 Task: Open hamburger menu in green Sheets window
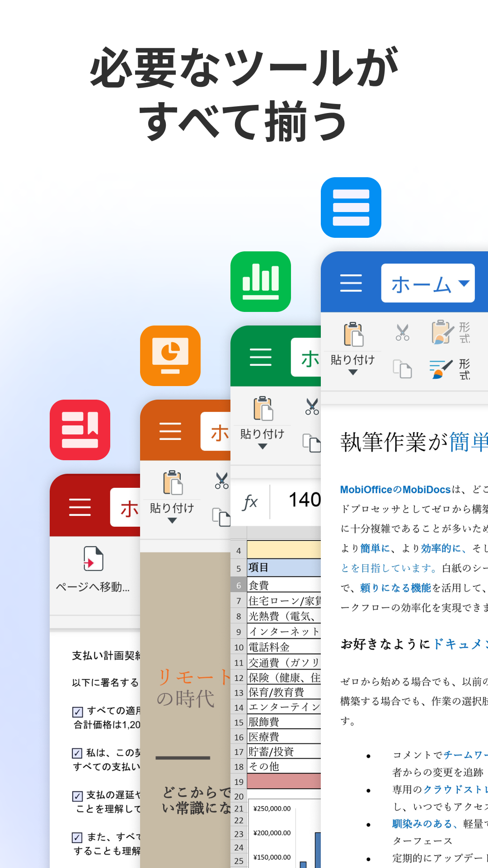tap(261, 357)
